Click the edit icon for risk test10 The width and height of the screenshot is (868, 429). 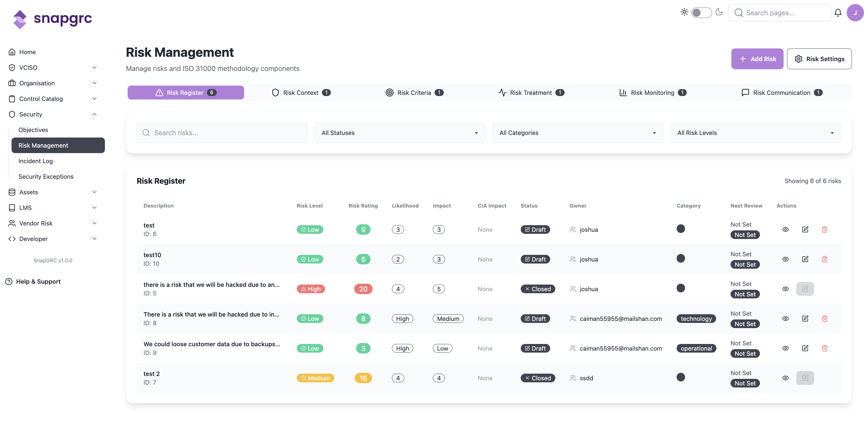(x=805, y=259)
